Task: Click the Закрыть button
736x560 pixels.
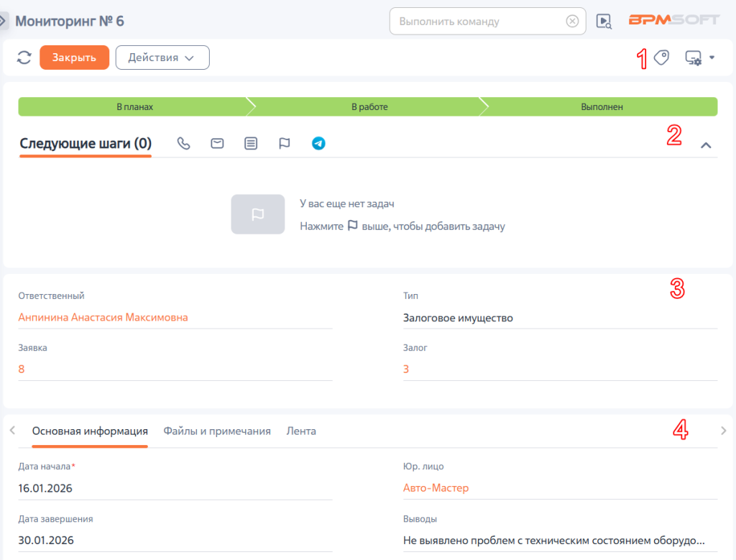Action: click(74, 58)
